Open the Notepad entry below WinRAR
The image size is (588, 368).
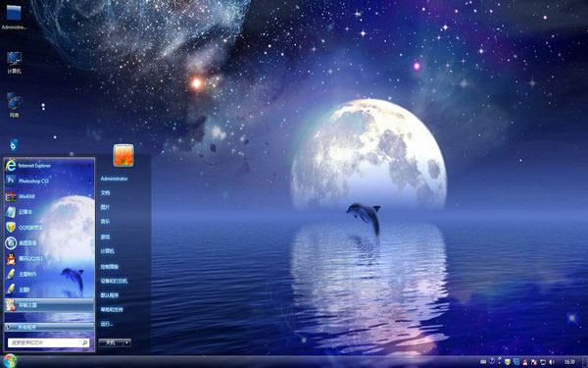(x=49, y=212)
